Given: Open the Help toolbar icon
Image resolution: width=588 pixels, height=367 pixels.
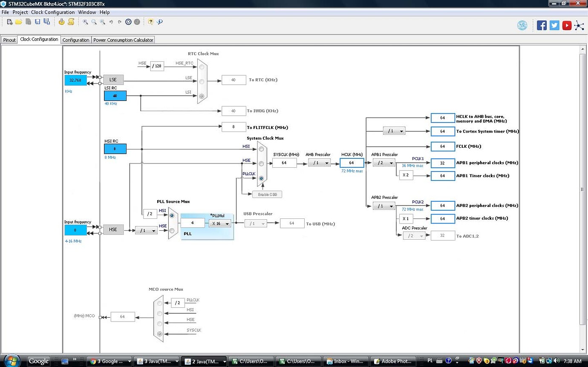Looking at the screenshot, I should click(x=150, y=22).
